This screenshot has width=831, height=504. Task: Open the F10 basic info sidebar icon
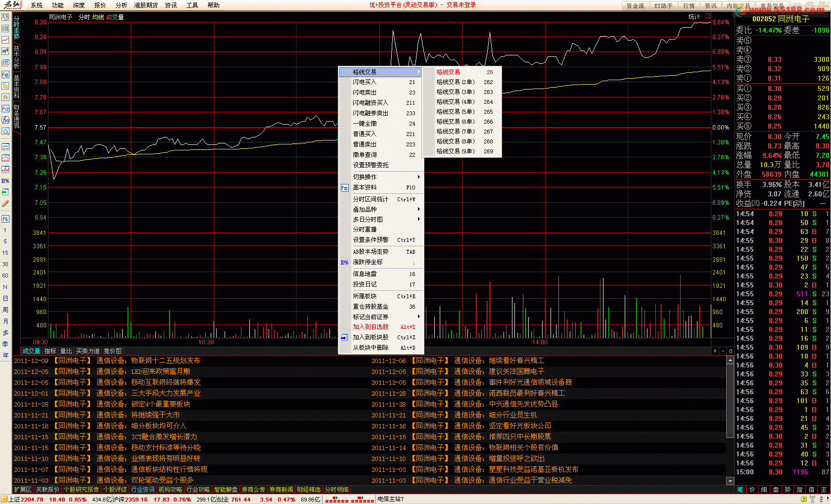(x=5, y=75)
